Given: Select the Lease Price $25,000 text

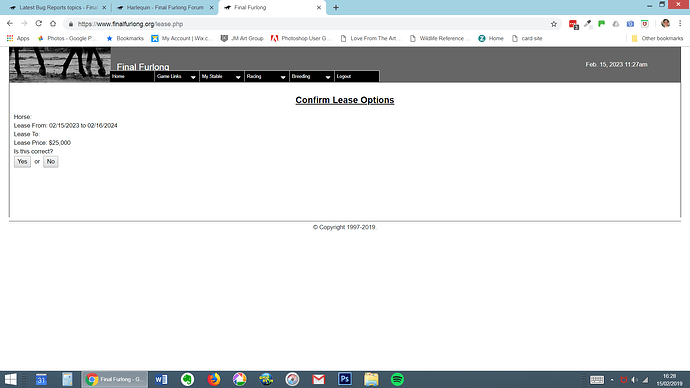Looking at the screenshot, I should tap(42, 143).
